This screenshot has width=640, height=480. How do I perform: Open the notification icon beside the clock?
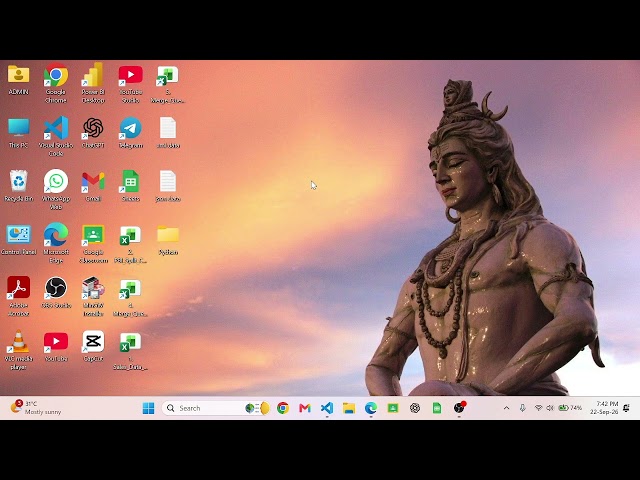coord(627,408)
